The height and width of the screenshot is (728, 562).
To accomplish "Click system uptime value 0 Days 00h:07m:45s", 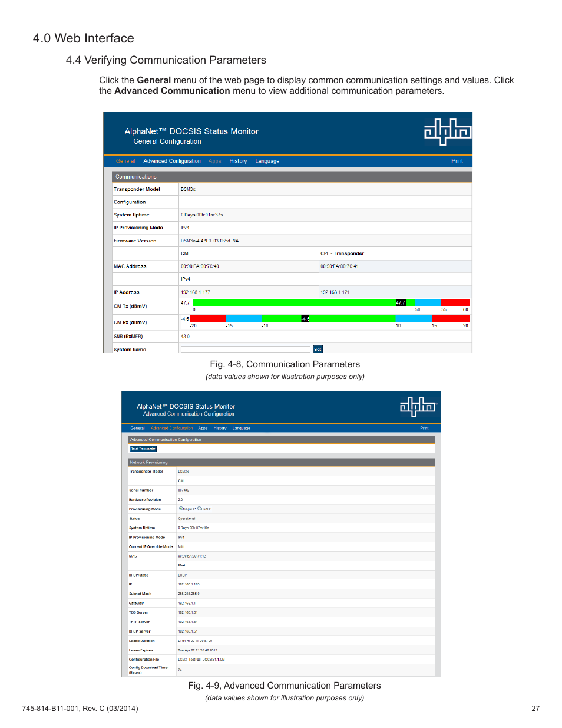I will (193, 528).
